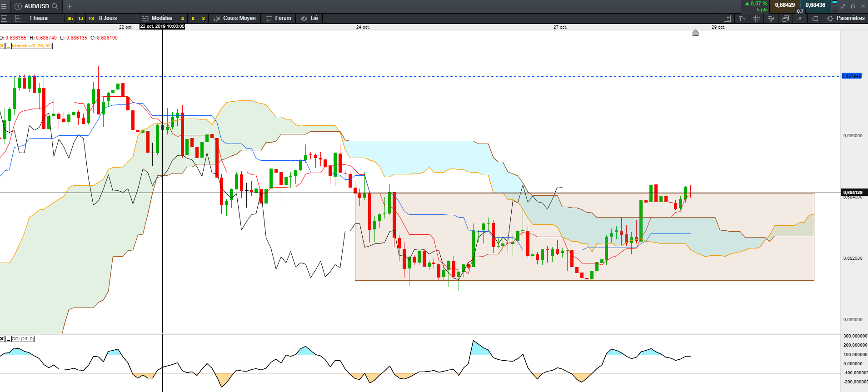Expand the Cours Moyen price type selector
Image resolution: width=868 pixels, height=392 pixels.
[x=234, y=18]
